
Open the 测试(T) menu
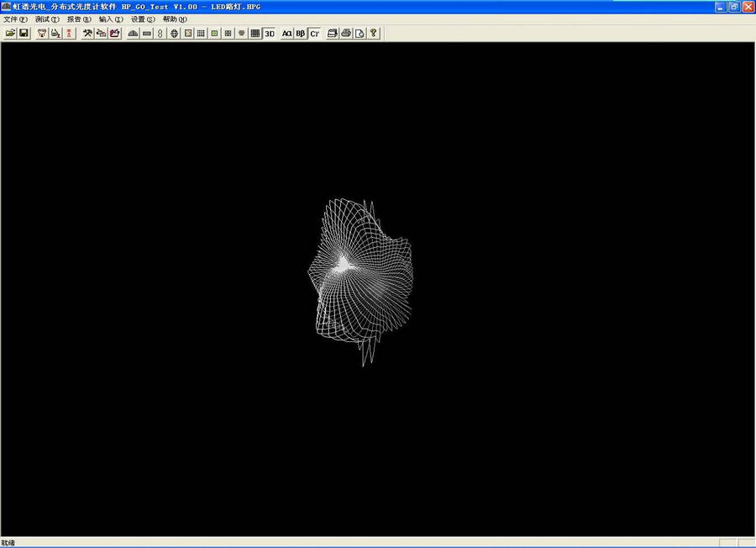click(47, 19)
